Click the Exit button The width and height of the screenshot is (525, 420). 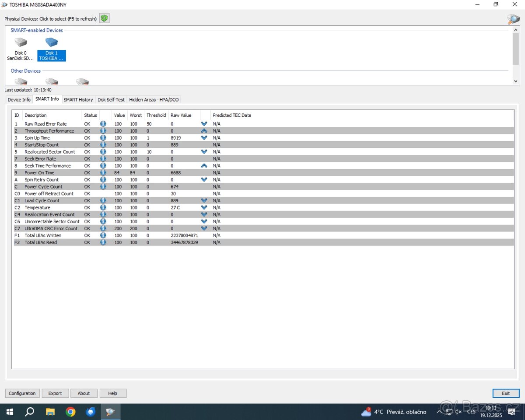click(506, 393)
